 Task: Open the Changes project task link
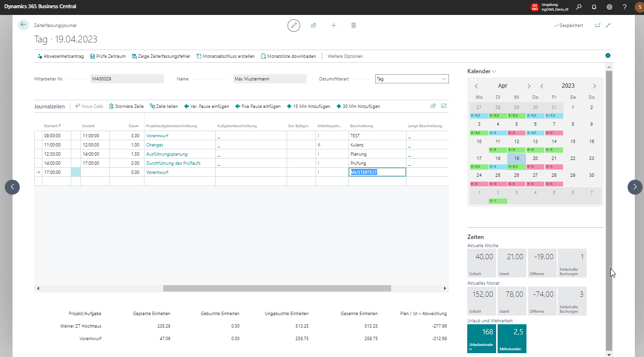coord(155,145)
